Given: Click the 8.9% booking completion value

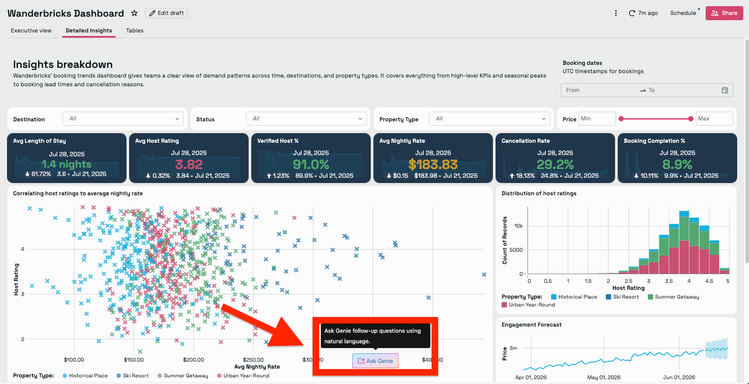Looking at the screenshot, I should (677, 165).
